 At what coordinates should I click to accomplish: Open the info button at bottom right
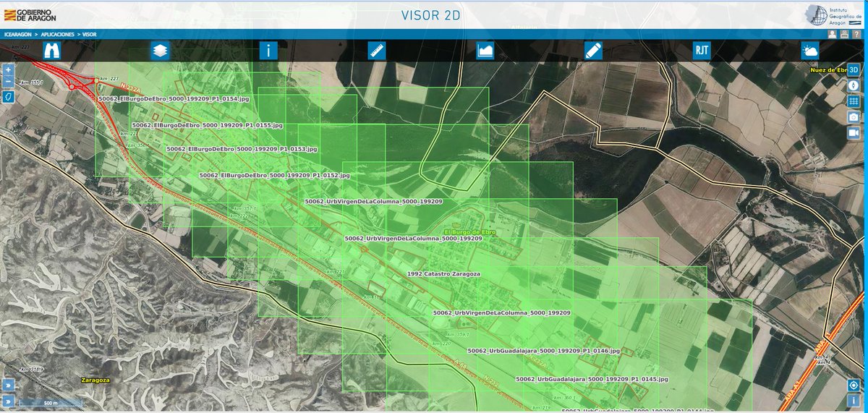pyautogui.click(x=854, y=400)
